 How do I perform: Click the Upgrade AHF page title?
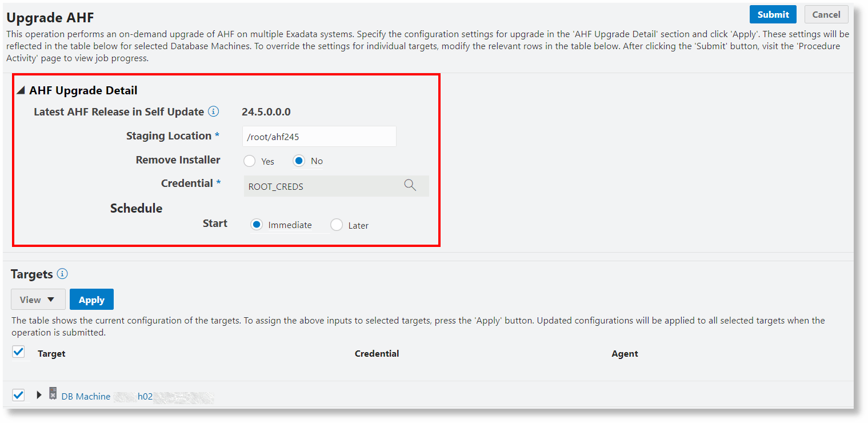(x=50, y=18)
